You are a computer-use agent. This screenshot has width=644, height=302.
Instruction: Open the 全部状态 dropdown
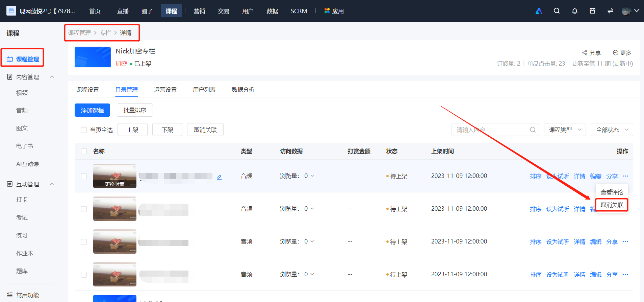612,130
